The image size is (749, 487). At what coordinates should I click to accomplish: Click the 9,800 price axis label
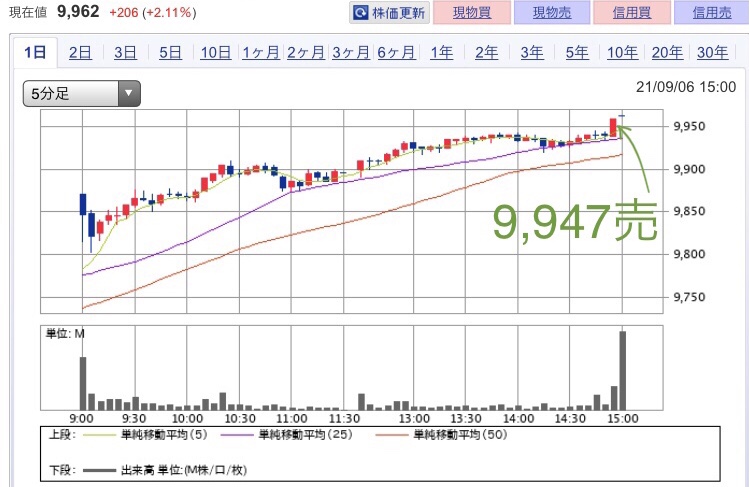[x=689, y=254]
